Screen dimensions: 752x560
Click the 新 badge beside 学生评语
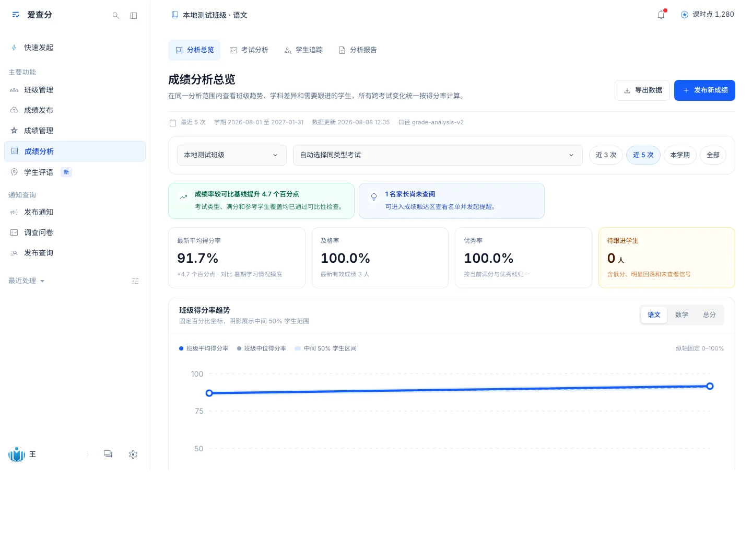point(66,172)
